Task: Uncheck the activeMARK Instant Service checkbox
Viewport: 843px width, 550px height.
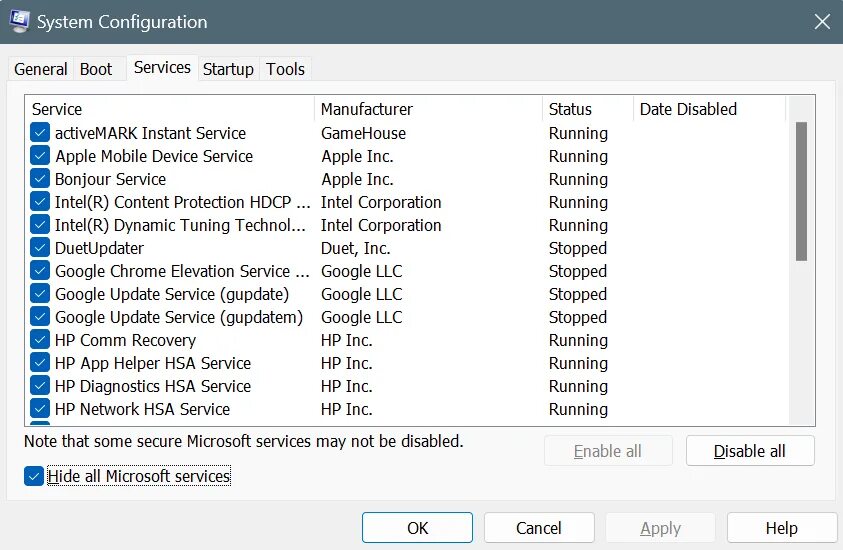Action: (40, 133)
